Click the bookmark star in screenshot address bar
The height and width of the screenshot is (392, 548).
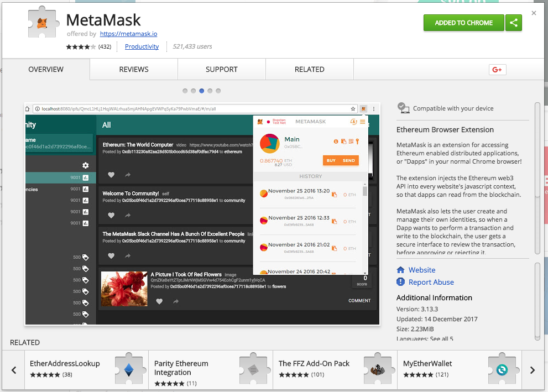coord(353,109)
